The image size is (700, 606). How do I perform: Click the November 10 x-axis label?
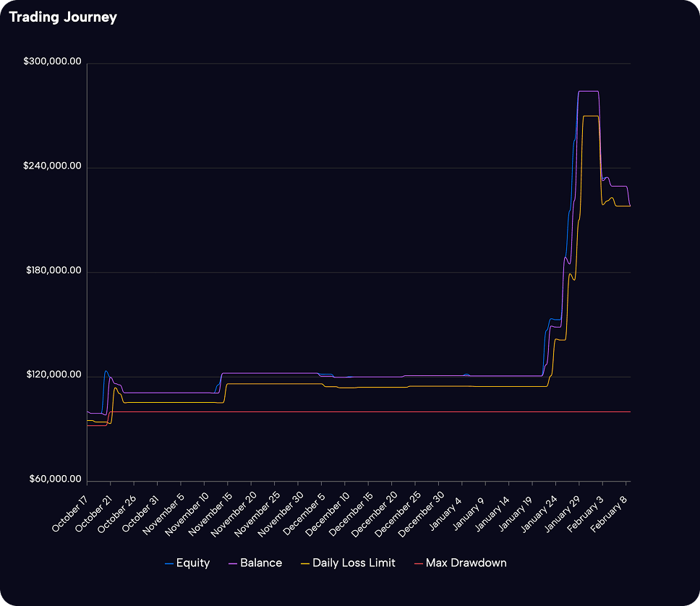tap(187, 514)
